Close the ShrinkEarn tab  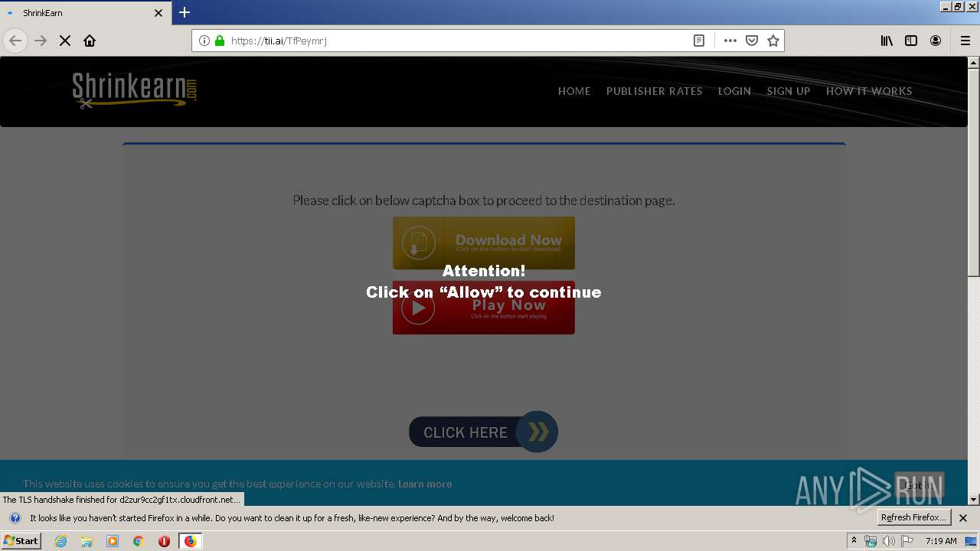click(x=158, y=13)
